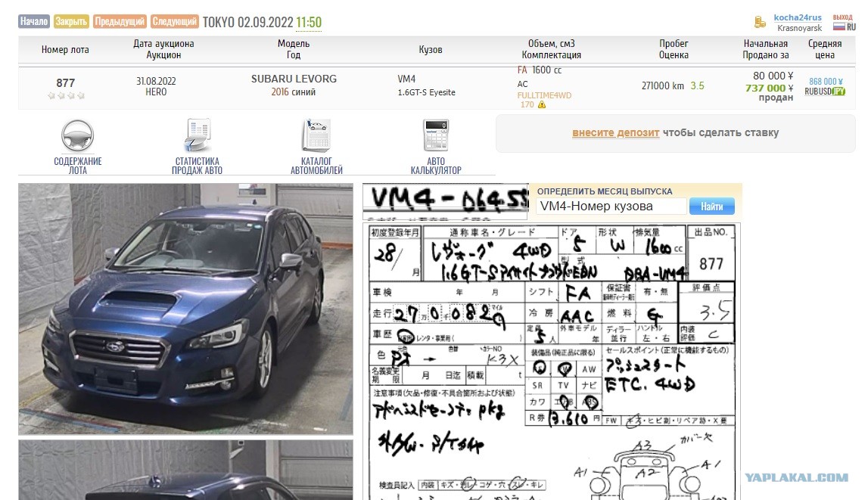This screenshot has height=500, width=868.
Task: Open the КАТАЛОГ АВТОМОБИЛЕЙ tab label
Action: 316,166
